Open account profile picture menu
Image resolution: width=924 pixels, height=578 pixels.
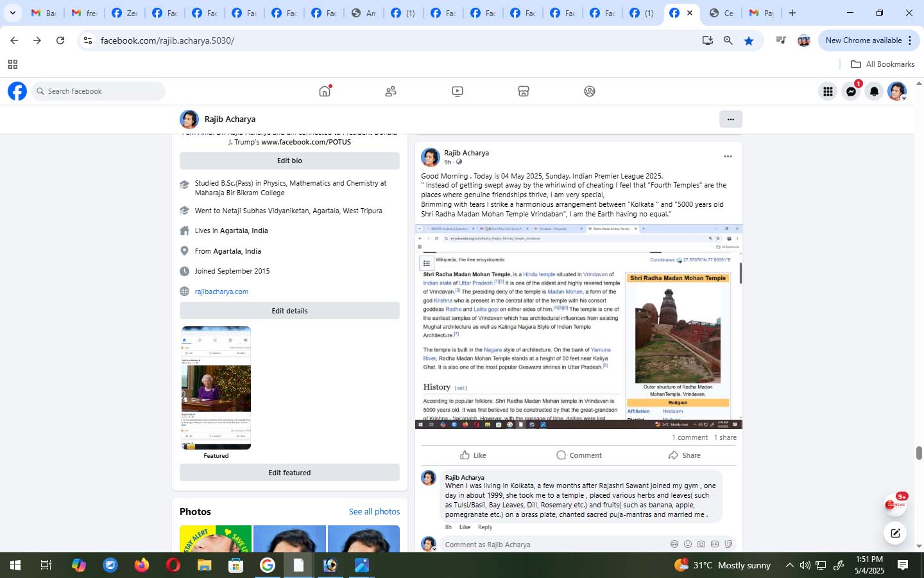point(897,92)
